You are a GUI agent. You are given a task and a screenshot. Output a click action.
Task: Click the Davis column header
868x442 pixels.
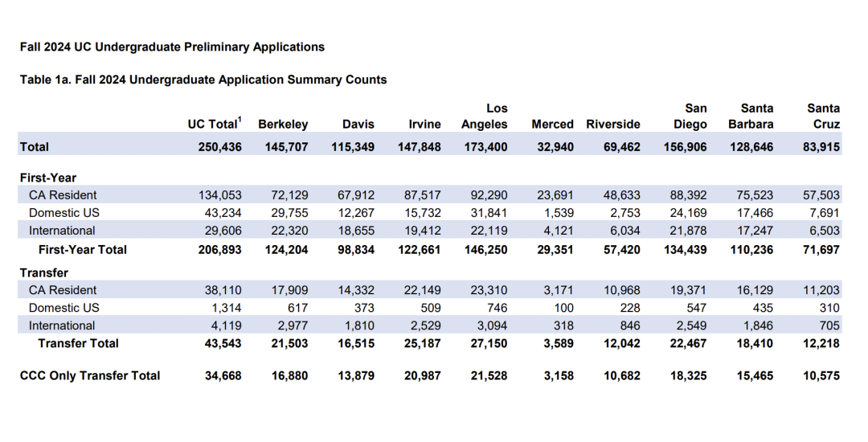(x=358, y=125)
